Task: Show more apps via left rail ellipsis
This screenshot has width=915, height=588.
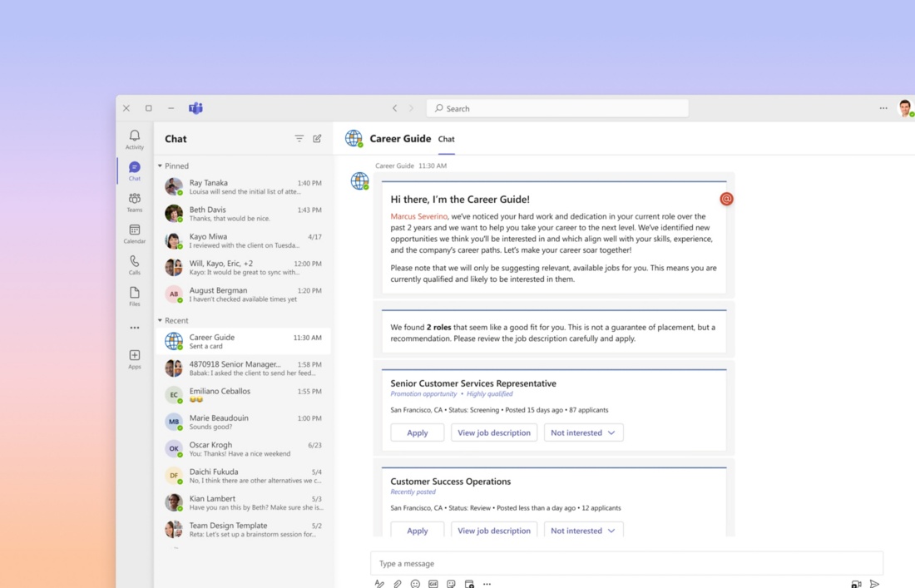Action: coord(135,328)
